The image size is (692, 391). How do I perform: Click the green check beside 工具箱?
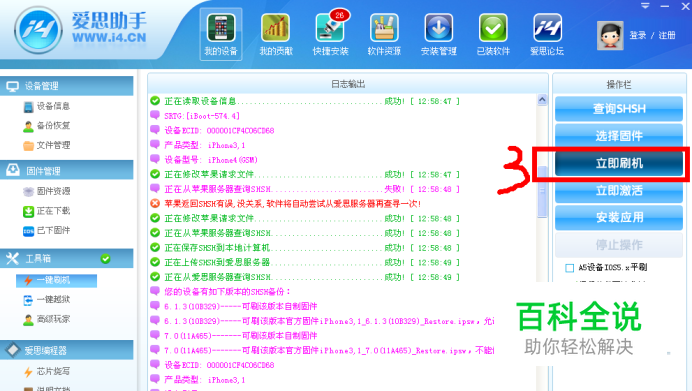[105, 259]
